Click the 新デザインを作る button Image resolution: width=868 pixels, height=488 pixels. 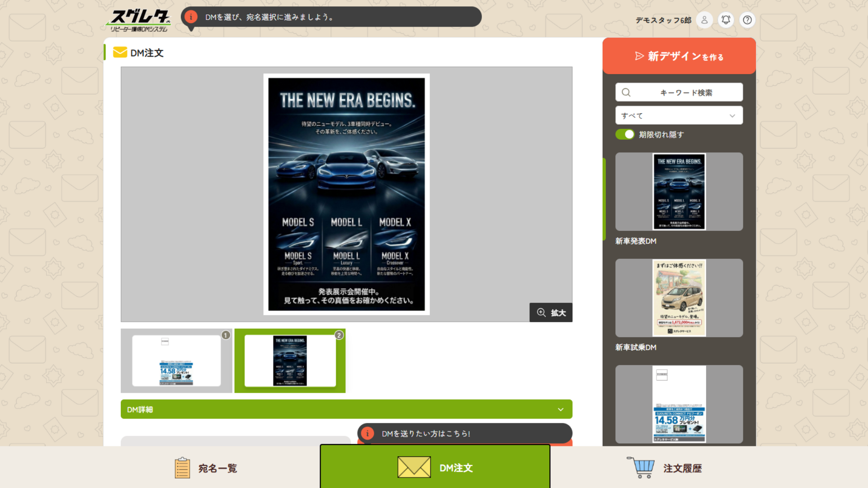click(679, 56)
